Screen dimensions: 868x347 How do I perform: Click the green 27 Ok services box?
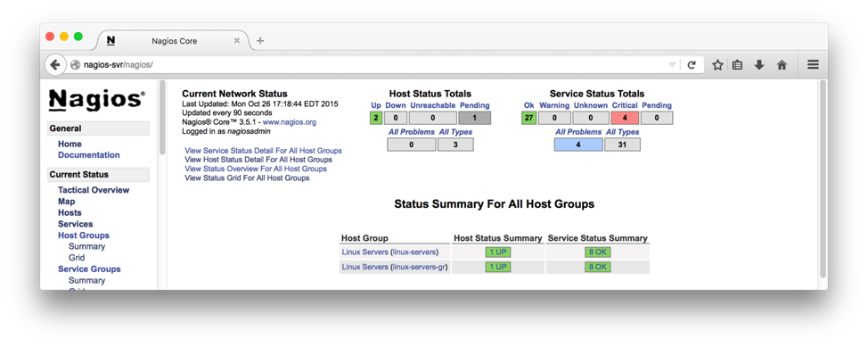click(528, 118)
